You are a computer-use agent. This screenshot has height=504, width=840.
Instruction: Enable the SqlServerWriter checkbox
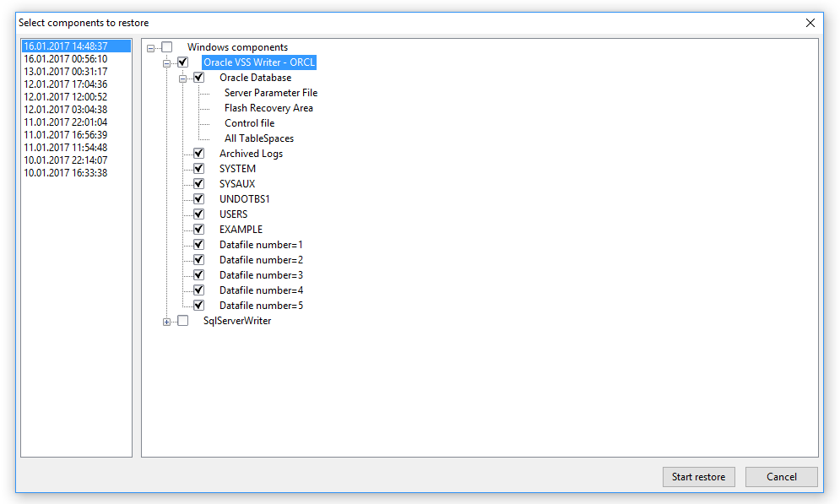tap(182, 321)
